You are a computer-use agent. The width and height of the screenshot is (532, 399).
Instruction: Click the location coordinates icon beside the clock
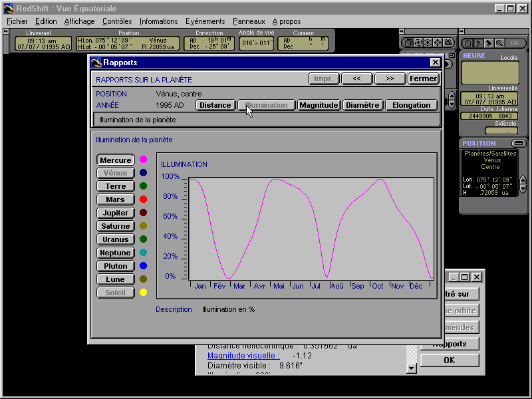coord(478,43)
